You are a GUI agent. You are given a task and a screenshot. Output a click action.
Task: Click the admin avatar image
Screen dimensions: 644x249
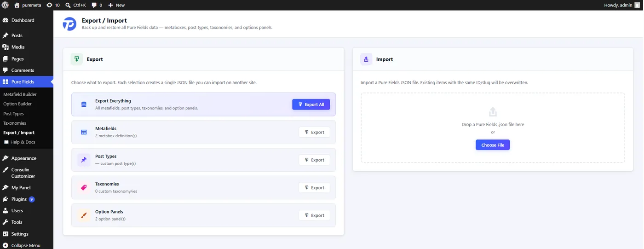[x=637, y=5]
